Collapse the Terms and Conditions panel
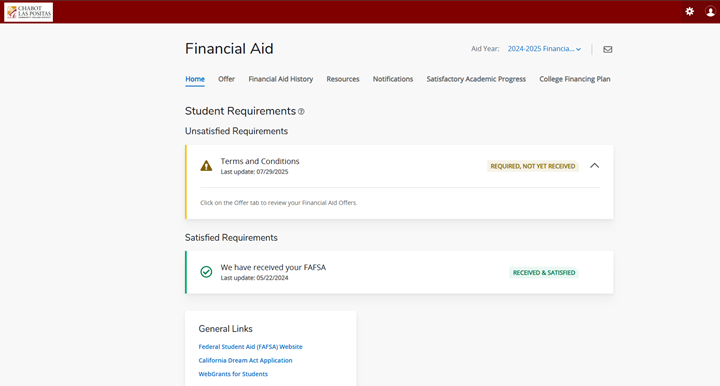 coord(594,166)
